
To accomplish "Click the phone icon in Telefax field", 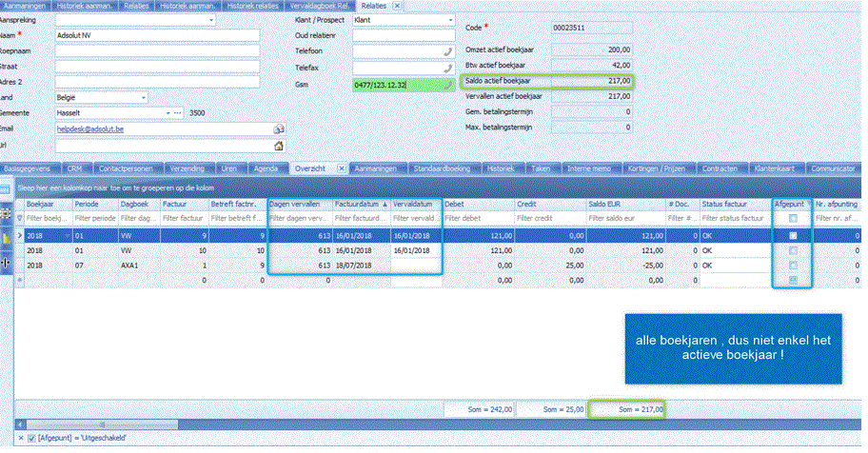I will point(448,69).
